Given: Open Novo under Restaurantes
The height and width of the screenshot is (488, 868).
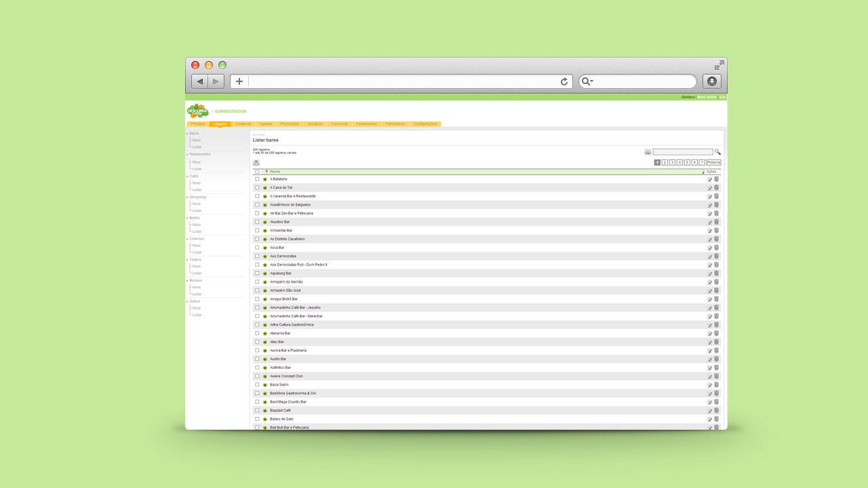Looking at the screenshot, I should (x=197, y=162).
